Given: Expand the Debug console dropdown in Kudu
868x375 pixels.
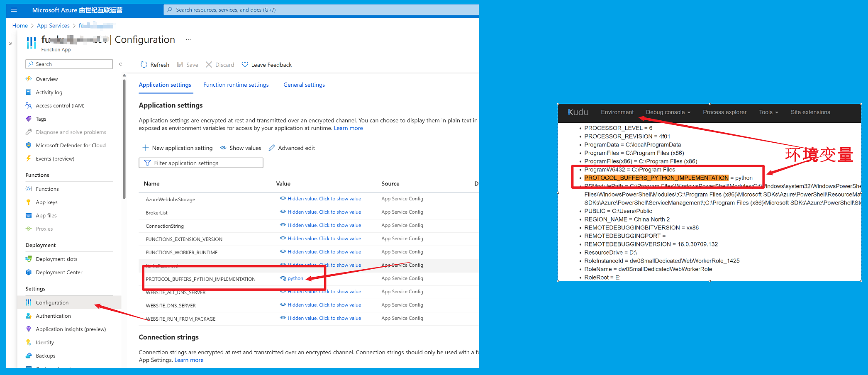Looking at the screenshot, I should (668, 112).
